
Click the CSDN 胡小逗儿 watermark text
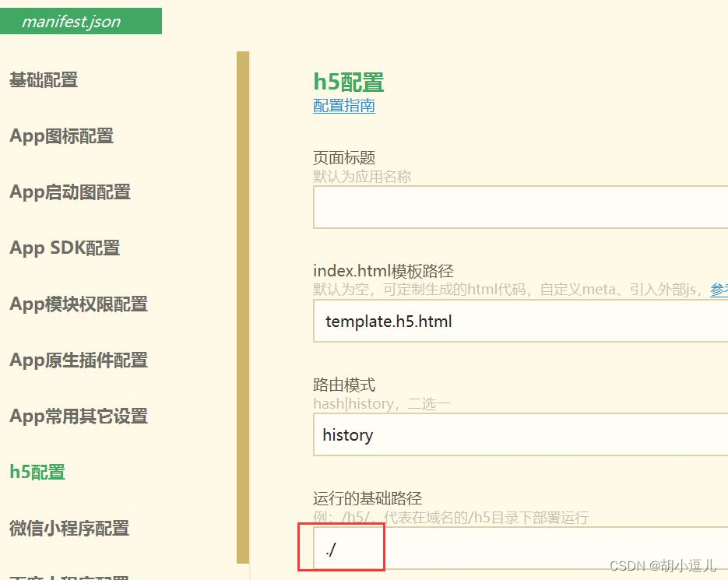click(663, 567)
